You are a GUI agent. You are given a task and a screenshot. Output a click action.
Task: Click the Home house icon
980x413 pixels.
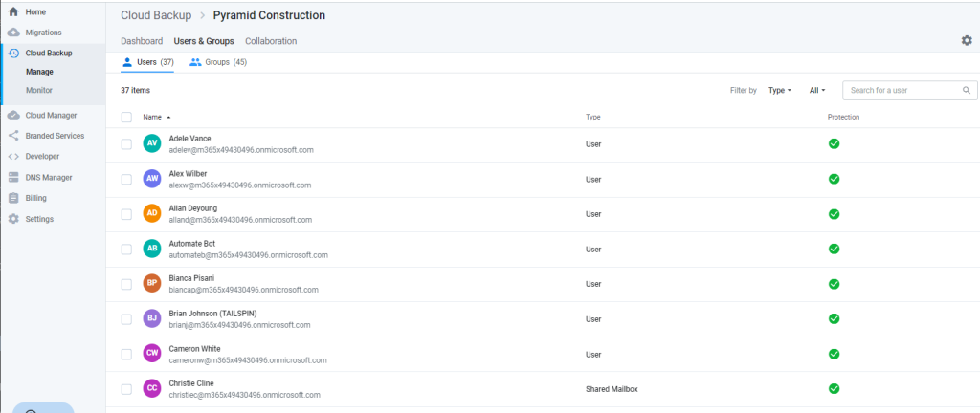[x=13, y=11]
